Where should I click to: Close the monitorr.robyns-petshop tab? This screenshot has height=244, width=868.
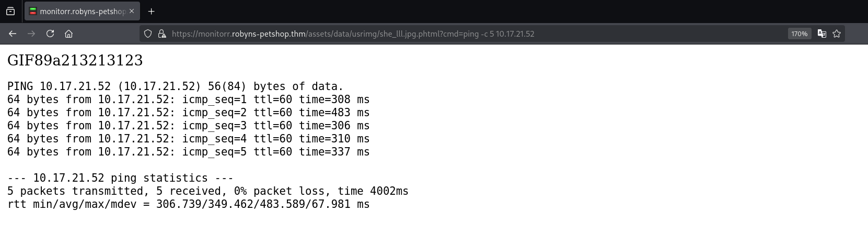[132, 11]
